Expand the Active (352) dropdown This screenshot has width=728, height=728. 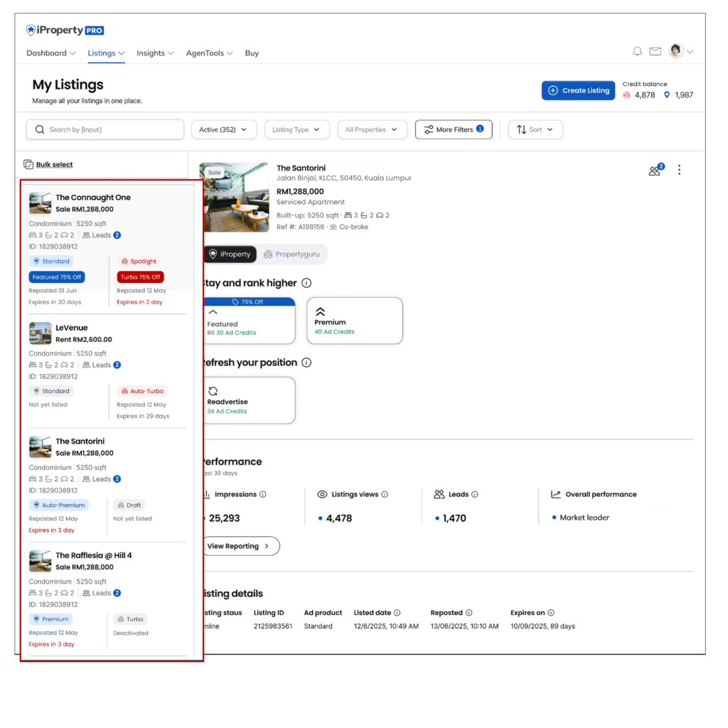pos(223,130)
